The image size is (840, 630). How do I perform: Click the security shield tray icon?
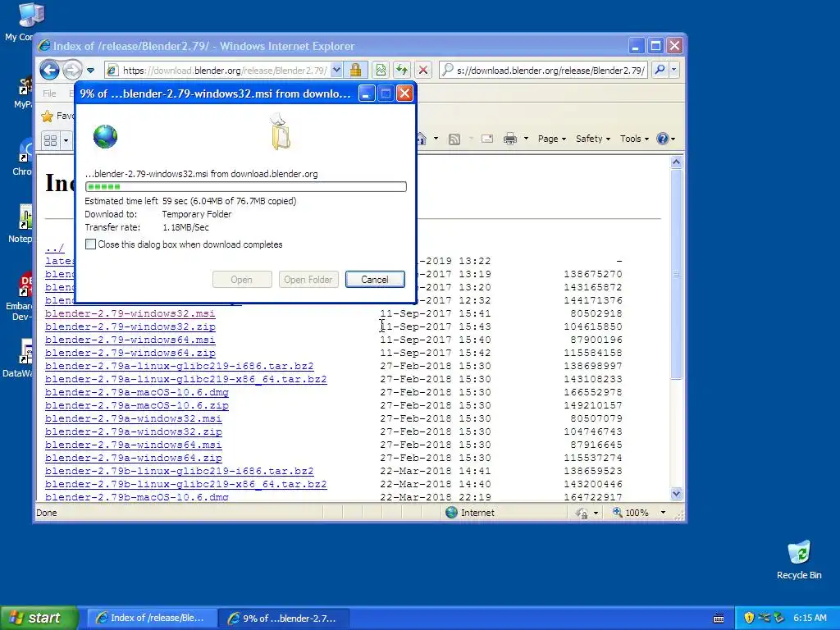[749, 618]
